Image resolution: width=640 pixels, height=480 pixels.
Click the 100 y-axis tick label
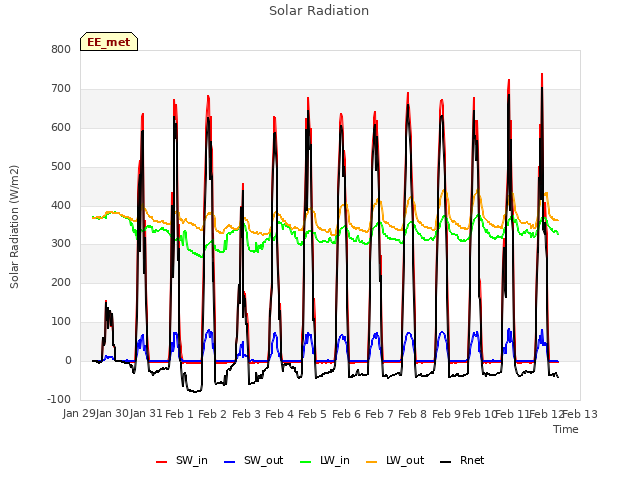tap(61, 322)
